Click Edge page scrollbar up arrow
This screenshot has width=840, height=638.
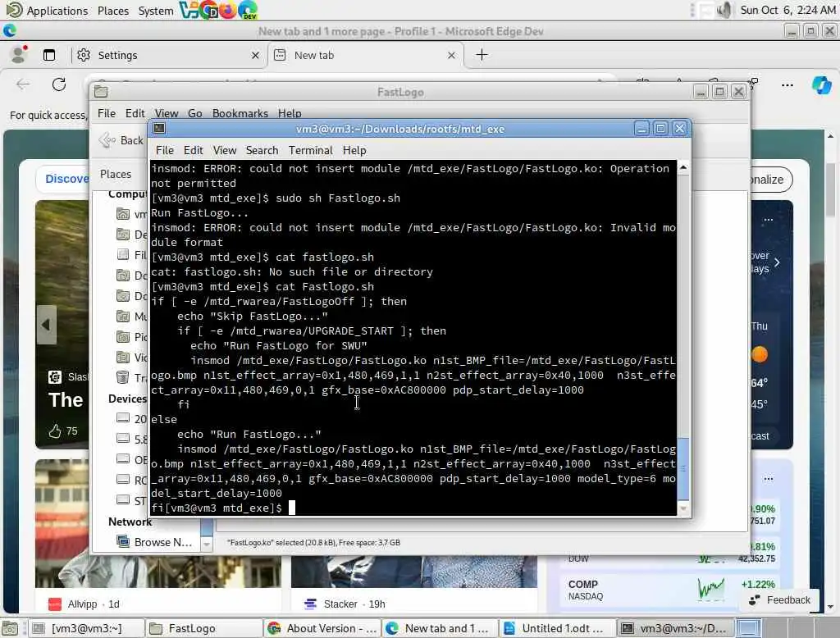(x=831, y=136)
